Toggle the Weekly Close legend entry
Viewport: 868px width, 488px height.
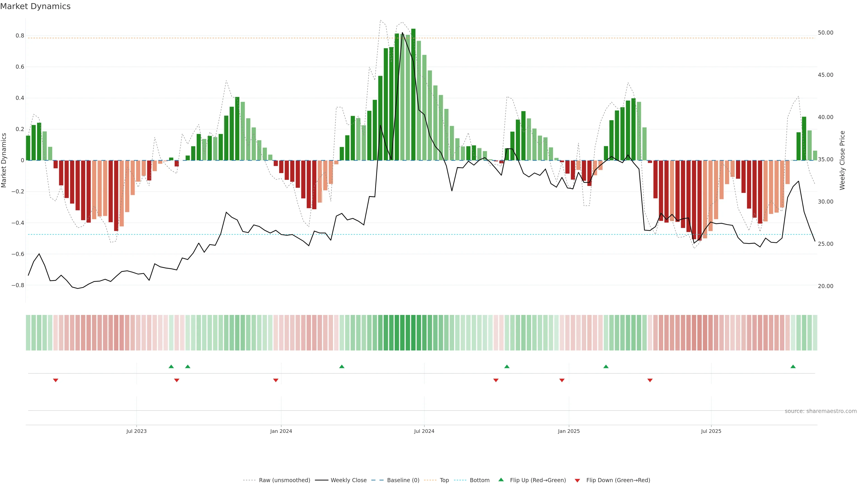[348, 480]
